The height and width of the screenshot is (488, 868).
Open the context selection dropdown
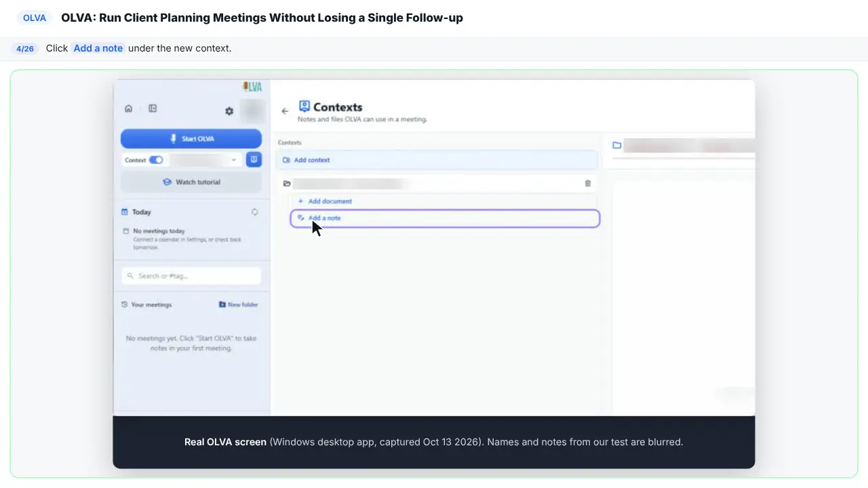point(205,160)
